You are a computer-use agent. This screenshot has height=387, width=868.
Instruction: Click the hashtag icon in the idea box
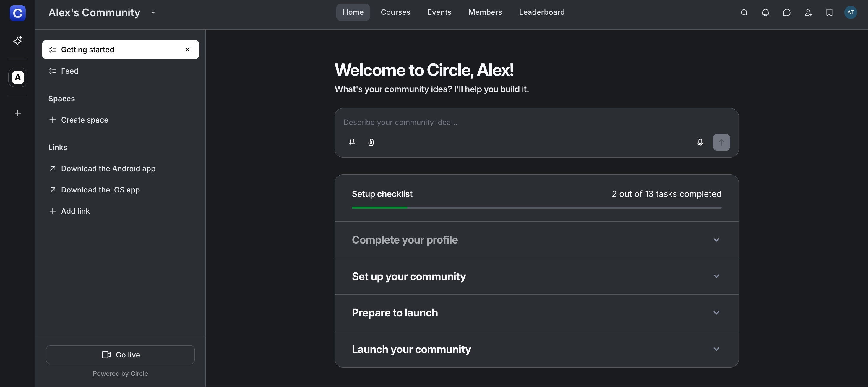tap(351, 142)
